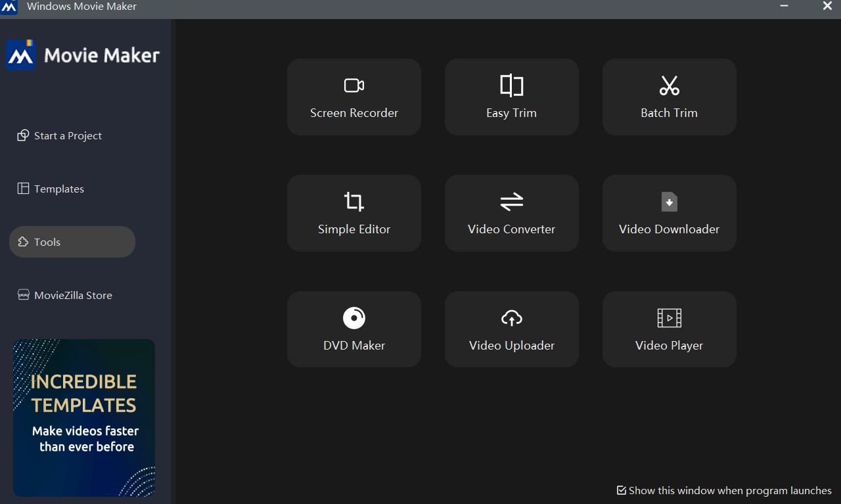Select the Tools section label

pos(47,242)
